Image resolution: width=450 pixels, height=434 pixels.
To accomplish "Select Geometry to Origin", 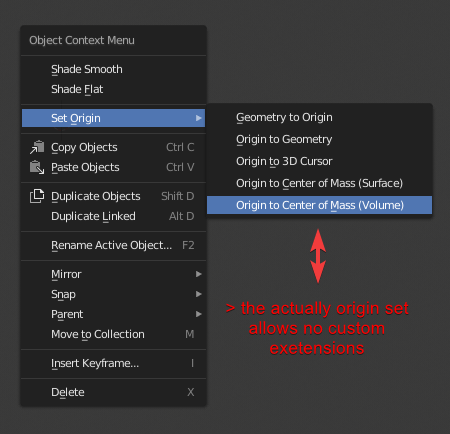I will pyautogui.click(x=319, y=117).
